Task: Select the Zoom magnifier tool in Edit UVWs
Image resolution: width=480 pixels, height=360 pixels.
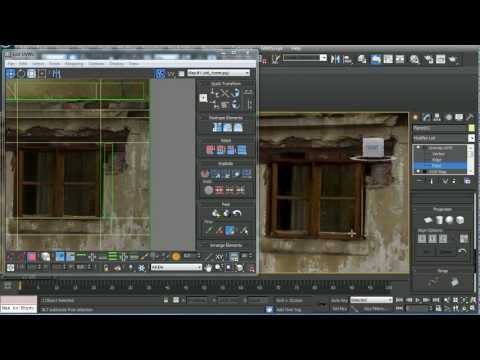Action: [x=218, y=268]
